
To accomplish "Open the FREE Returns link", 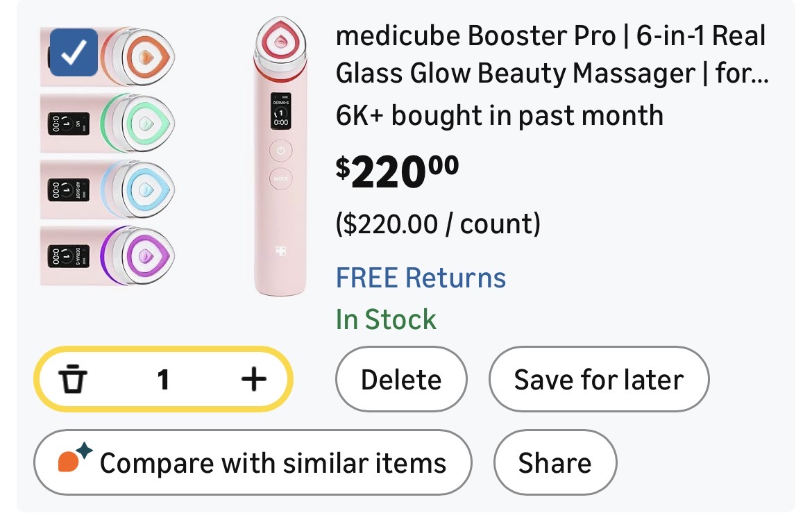I will click(x=421, y=278).
